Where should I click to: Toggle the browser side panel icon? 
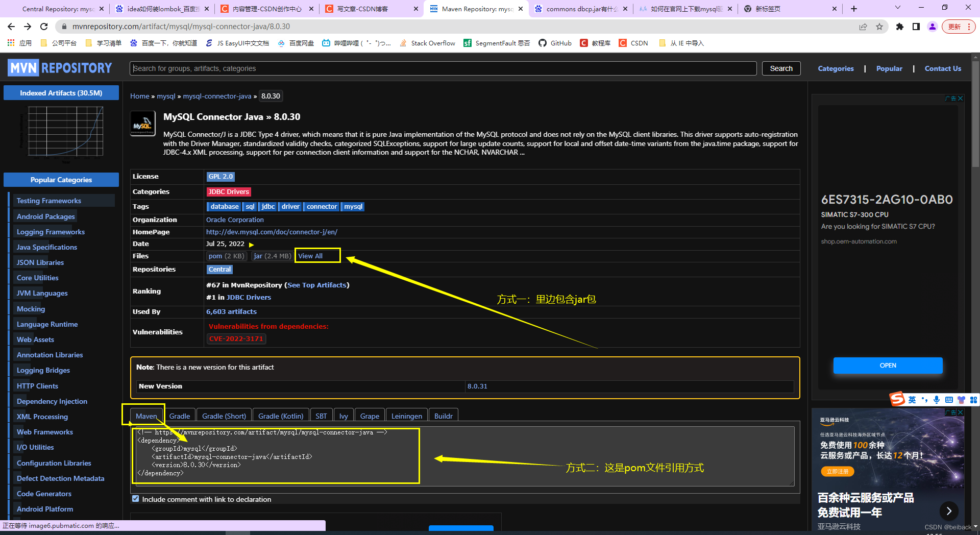[x=916, y=27]
